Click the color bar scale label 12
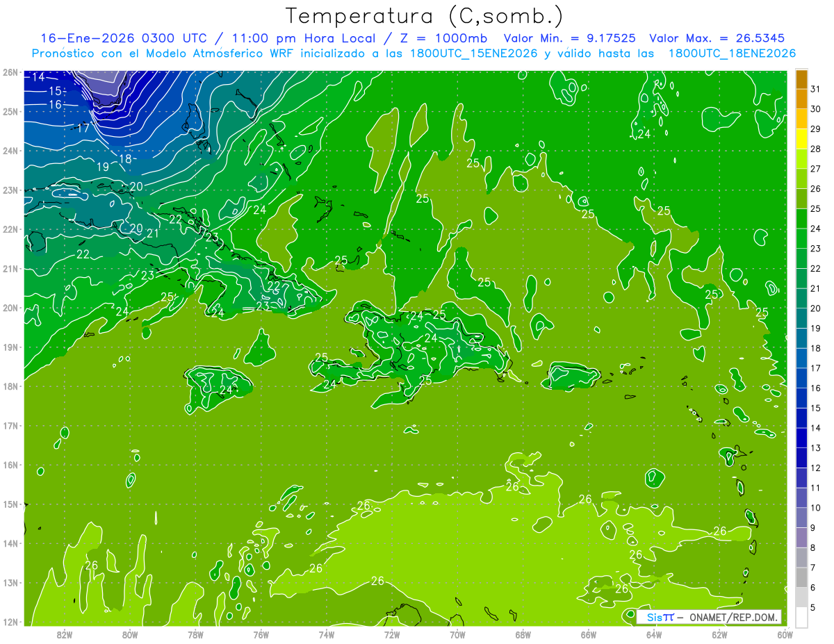834x644 pixels. [x=815, y=468]
